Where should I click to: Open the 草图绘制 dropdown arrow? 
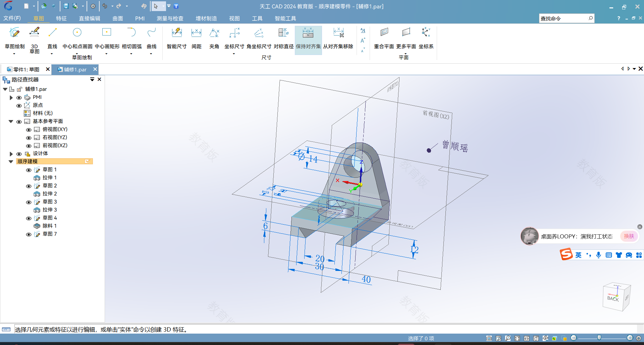point(14,54)
